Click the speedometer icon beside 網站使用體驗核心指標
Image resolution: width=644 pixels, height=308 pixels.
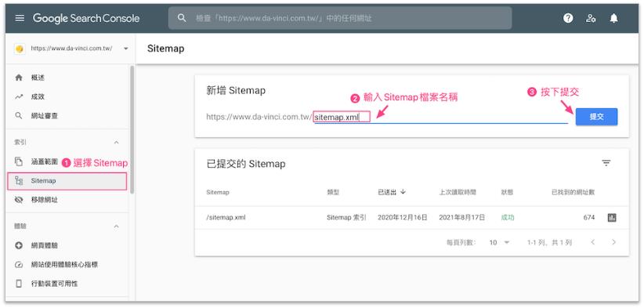(19, 264)
